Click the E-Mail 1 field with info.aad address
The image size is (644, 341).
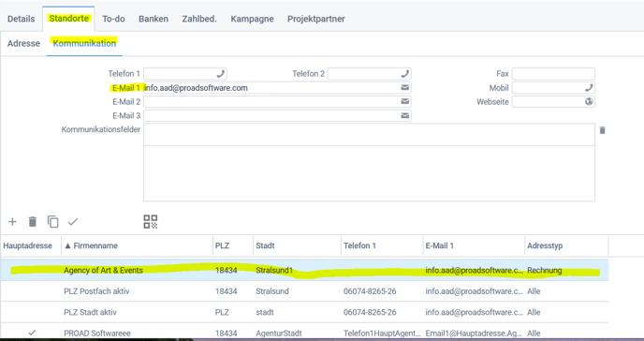click(x=277, y=87)
